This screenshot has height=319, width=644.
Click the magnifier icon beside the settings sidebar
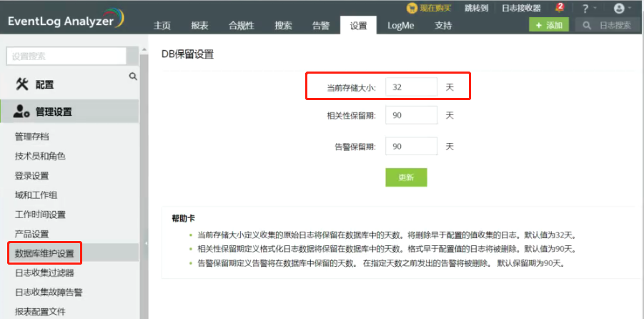pos(133,76)
